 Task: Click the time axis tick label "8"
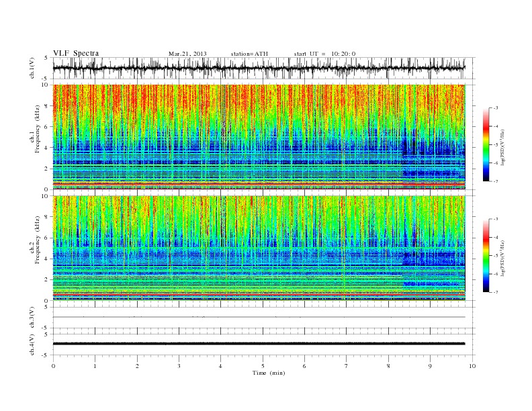[x=388, y=366]
